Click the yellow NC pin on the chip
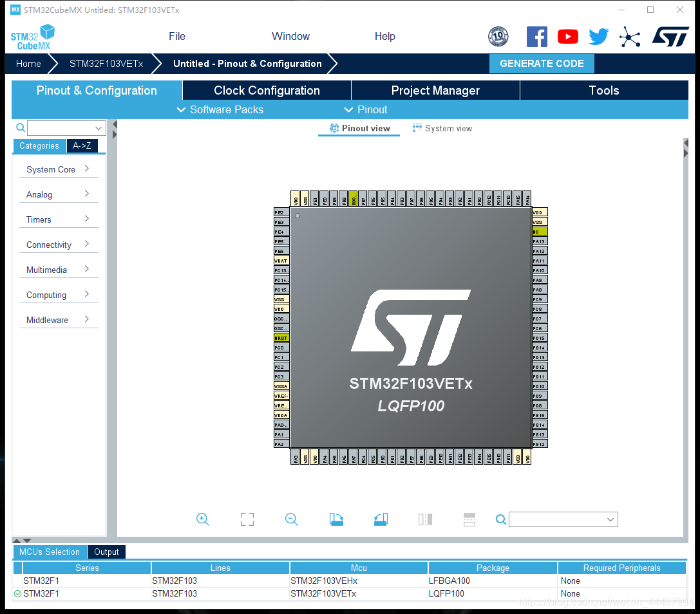This screenshot has width=700, height=614. [x=540, y=232]
